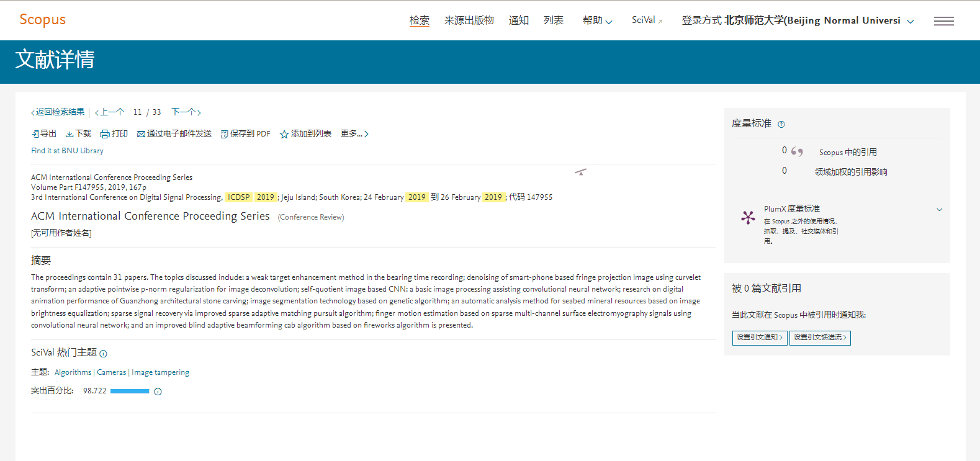Click the Algorithms topic link
This screenshot has width=980, height=461.
73,372
